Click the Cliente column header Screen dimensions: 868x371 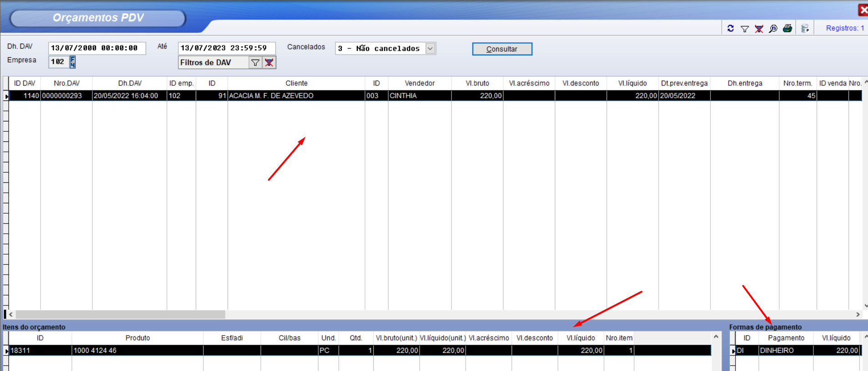point(296,83)
